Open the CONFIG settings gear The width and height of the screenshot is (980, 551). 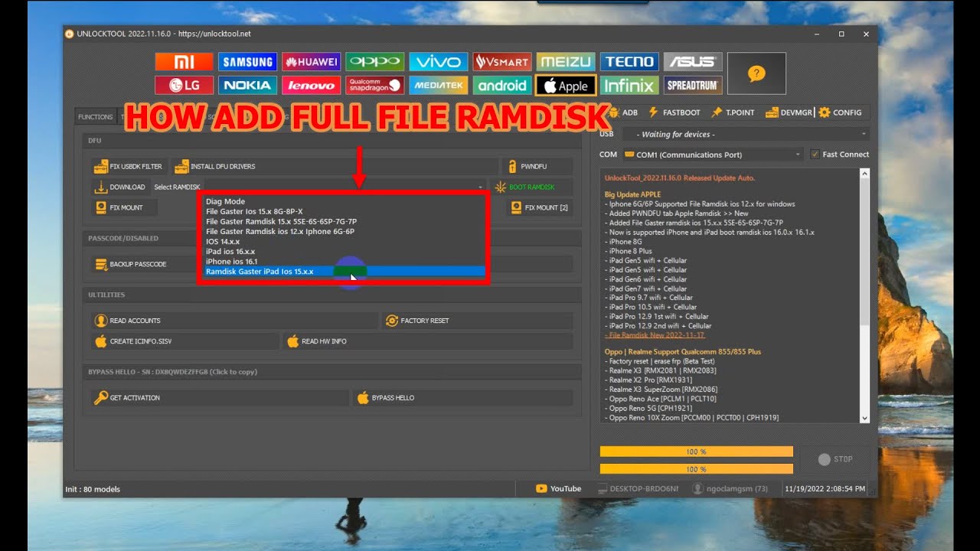coord(840,112)
